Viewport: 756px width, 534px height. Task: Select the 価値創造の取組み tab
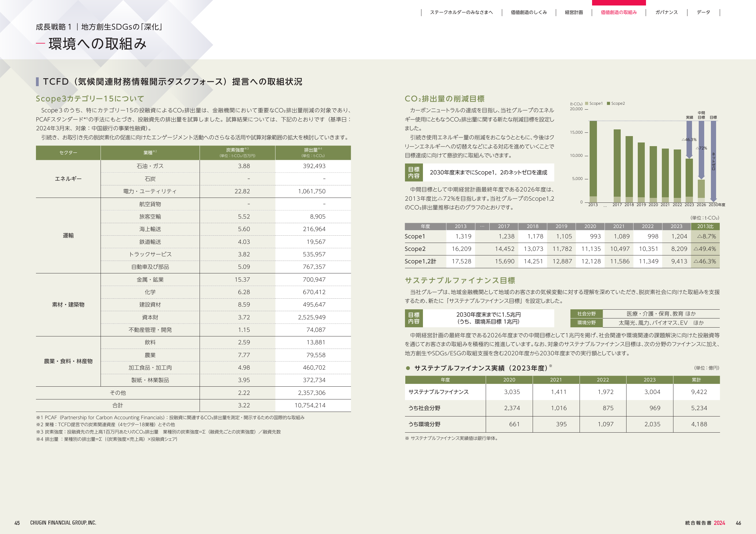pos(619,12)
